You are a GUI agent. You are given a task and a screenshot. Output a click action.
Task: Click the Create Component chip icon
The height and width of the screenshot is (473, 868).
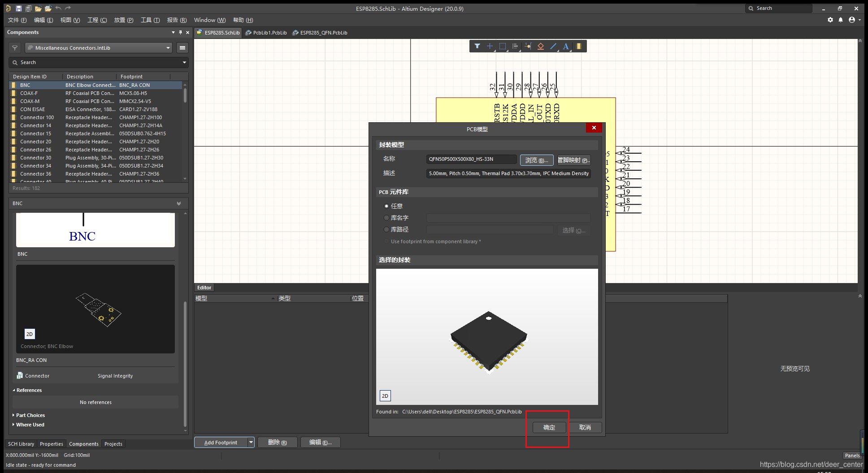tap(579, 46)
